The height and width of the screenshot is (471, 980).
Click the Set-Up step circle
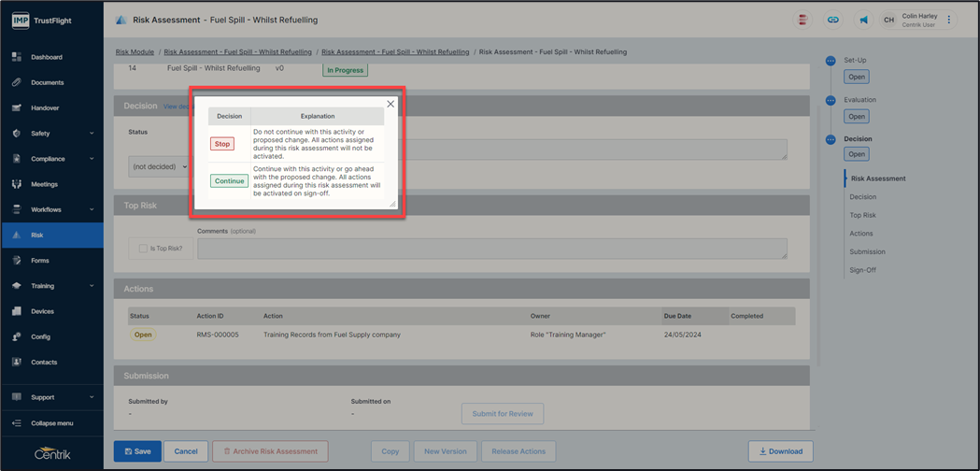[830, 61]
